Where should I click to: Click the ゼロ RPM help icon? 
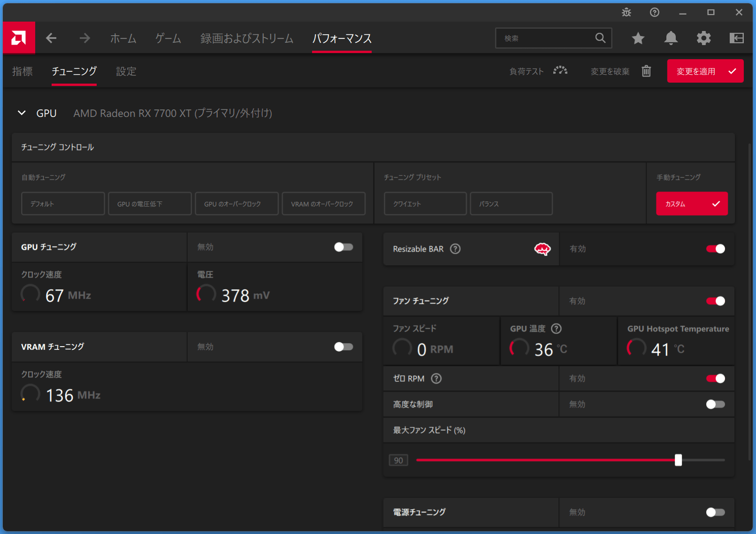pyautogui.click(x=436, y=379)
